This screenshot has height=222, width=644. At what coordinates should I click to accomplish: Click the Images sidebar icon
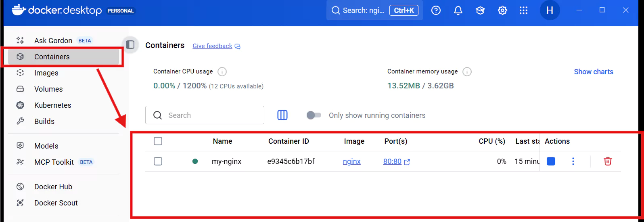click(20, 73)
